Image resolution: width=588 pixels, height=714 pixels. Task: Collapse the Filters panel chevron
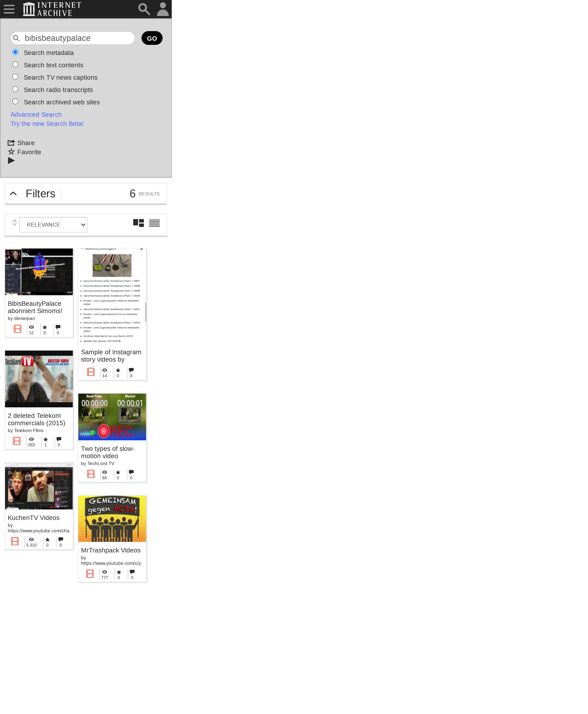[x=13, y=194]
